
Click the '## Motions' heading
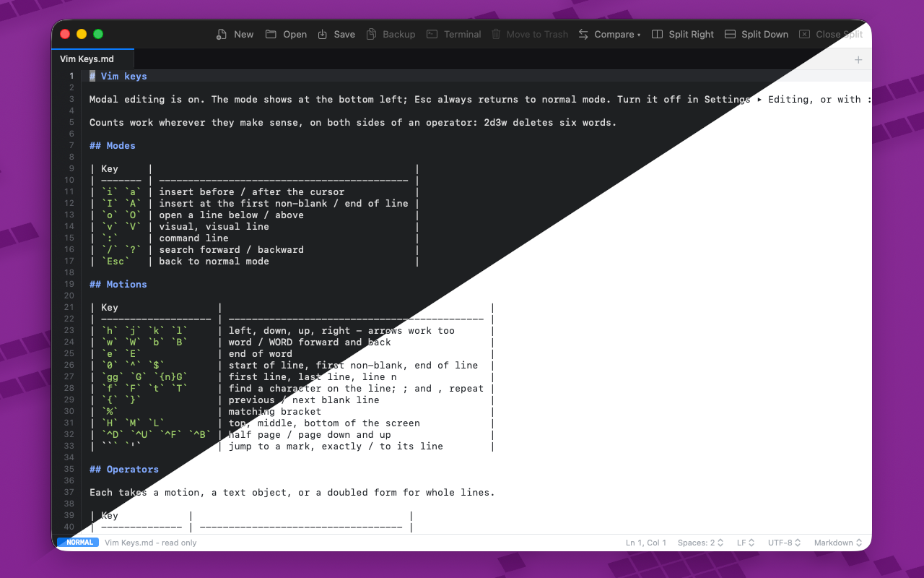click(118, 284)
